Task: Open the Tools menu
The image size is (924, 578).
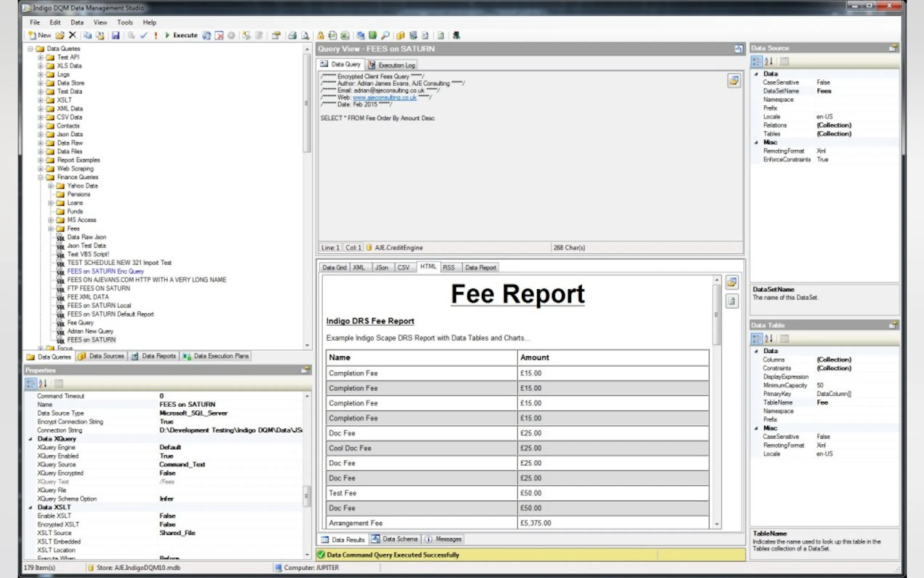Action: tap(124, 22)
